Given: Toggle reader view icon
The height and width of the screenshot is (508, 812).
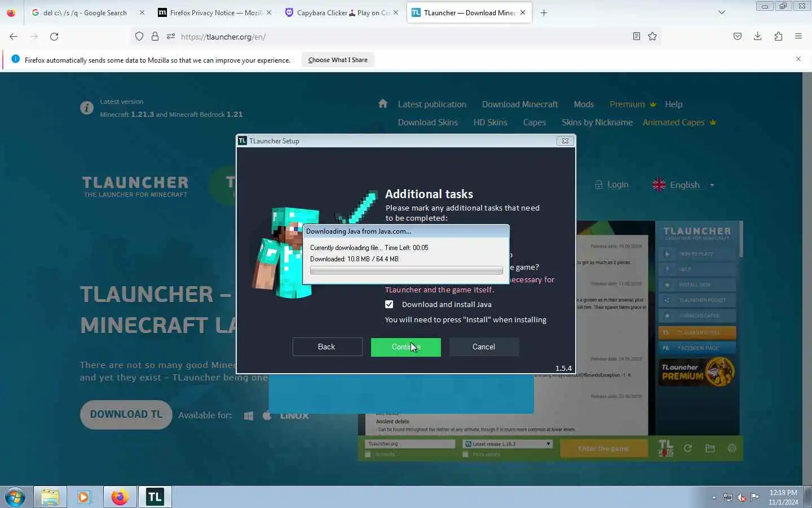Looking at the screenshot, I should coord(636,37).
